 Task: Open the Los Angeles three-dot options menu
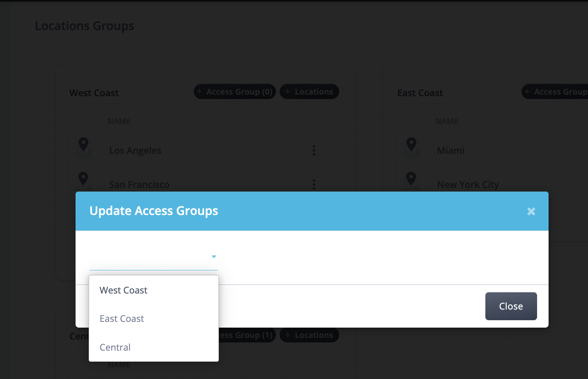click(x=314, y=150)
